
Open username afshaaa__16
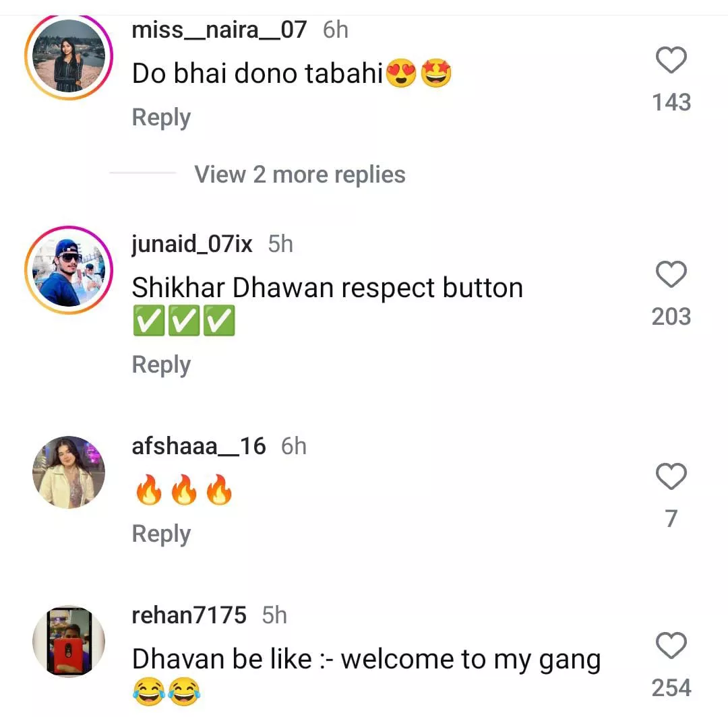coord(199,446)
